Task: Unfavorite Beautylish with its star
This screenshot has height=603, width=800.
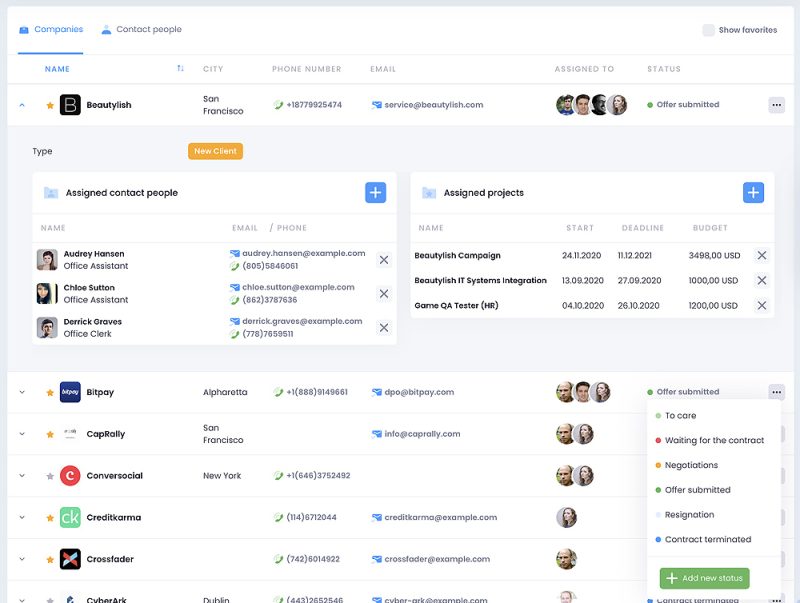Action: point(50,106)
